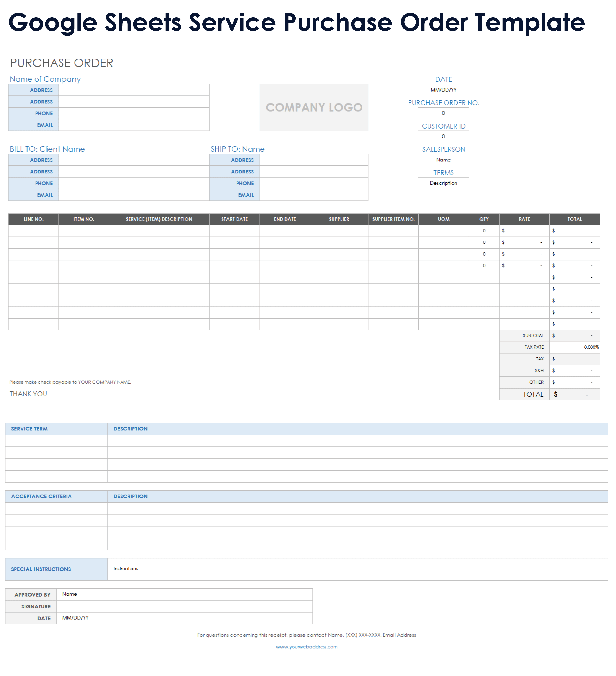
Task: Click the SHIP TO PHONE input cell
Action: pos(314,183)
